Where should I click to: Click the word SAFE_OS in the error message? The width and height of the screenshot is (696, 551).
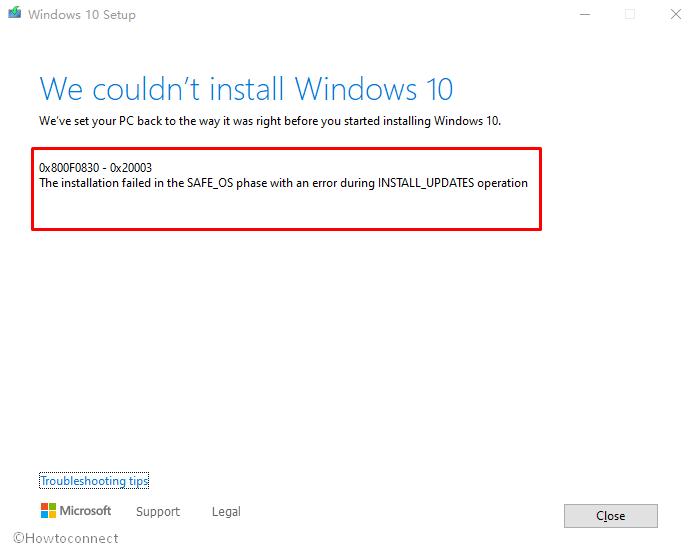point(210,183)
